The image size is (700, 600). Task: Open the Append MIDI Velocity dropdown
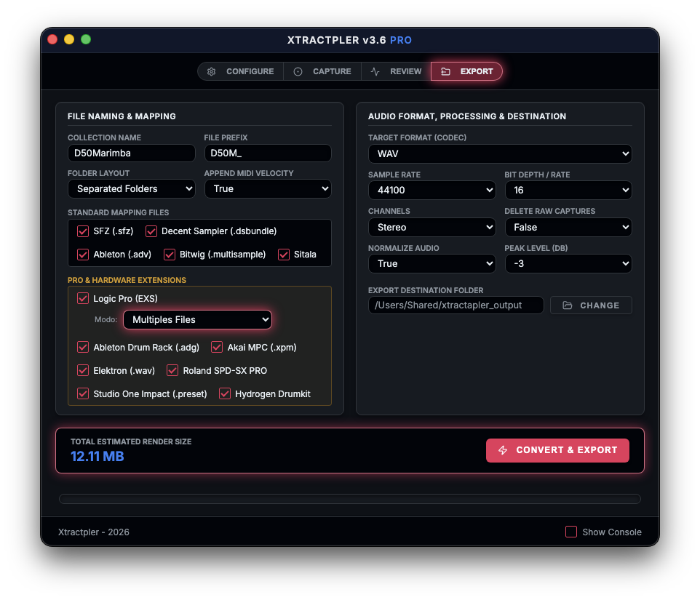click(268, 188)
